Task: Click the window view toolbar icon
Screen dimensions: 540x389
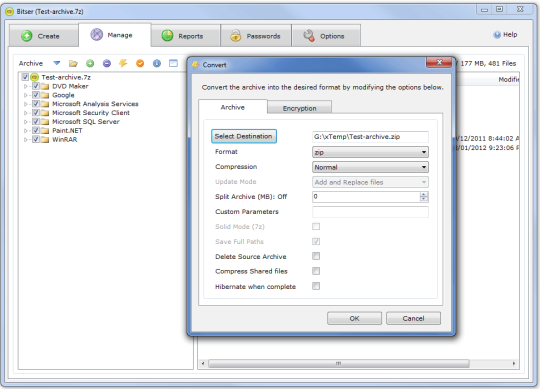Action: 173,63
